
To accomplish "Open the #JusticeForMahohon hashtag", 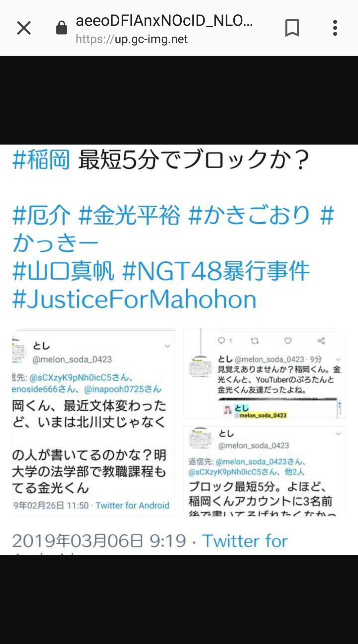I will tap(134, 299).
